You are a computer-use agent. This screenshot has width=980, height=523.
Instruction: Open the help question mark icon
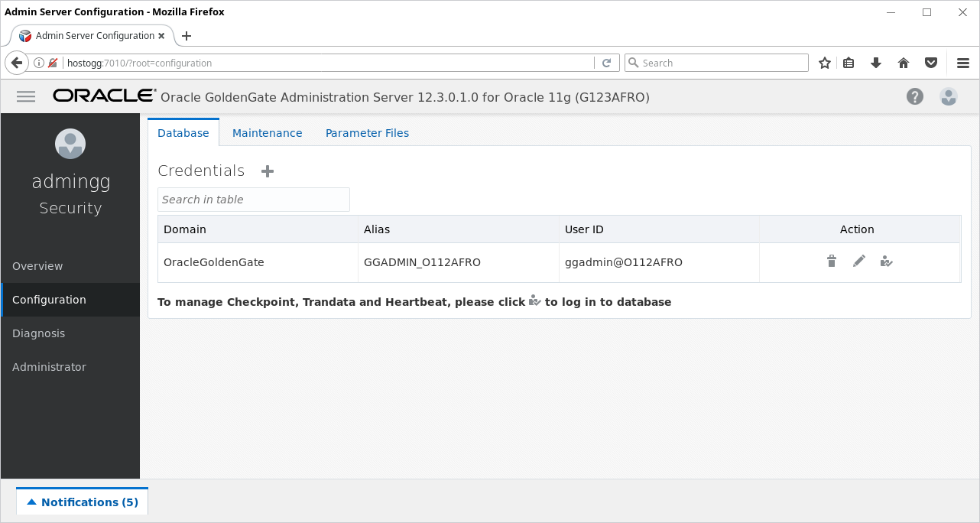(x=915, y=96)
